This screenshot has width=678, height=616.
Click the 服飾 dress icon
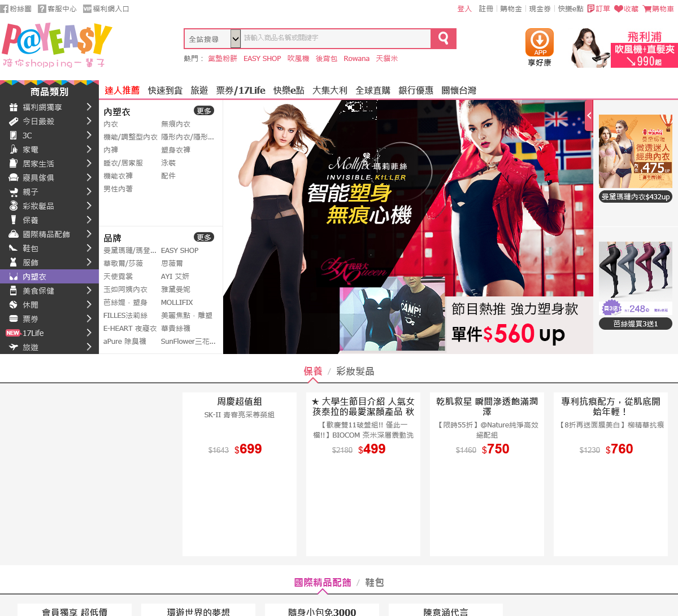click(14, 263)
